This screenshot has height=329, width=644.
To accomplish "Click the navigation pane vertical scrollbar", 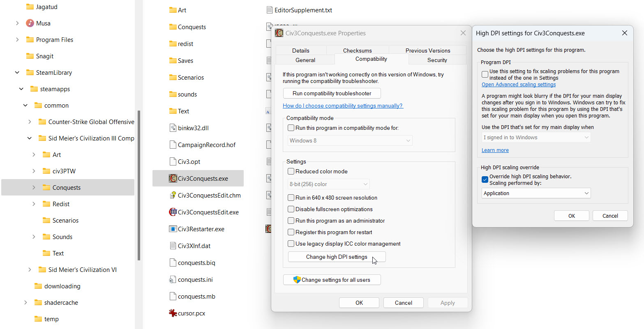I will [x=139, y=185].
